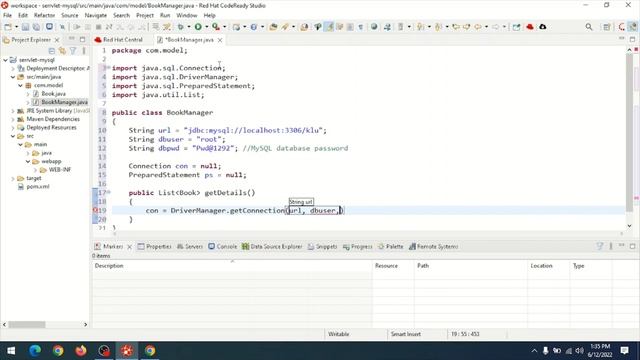The image size is (640, 360).
Task: Click the Collapse All icon in Project Explorer
Action: 51,51
